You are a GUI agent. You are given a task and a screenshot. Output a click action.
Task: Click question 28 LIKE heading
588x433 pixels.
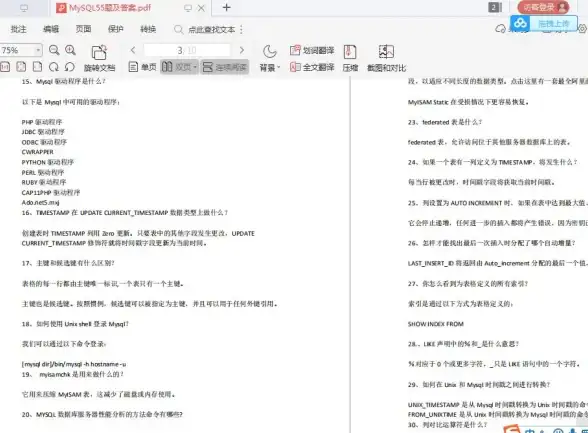(x=464, y=344)
